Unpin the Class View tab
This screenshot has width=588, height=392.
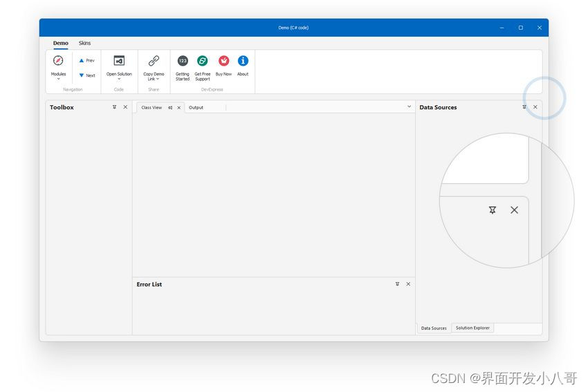pyautogui.click(x=170, y=108)
